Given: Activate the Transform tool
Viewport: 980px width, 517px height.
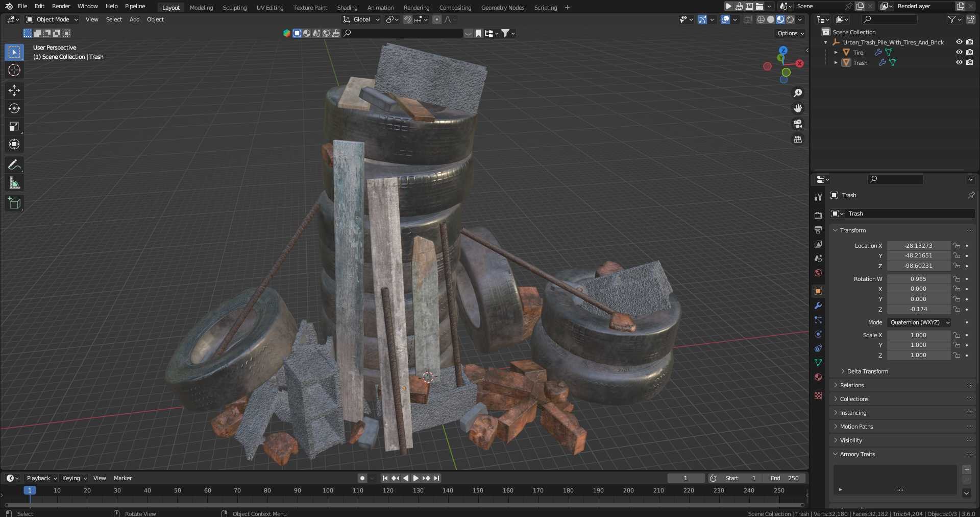Looking at the screenshot, I should [x=14, y=144].
